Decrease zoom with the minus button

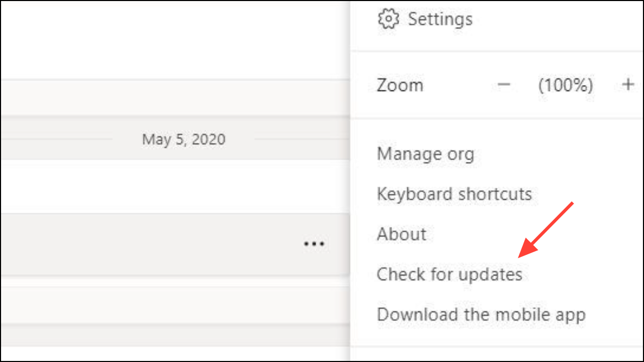[504, 85]
